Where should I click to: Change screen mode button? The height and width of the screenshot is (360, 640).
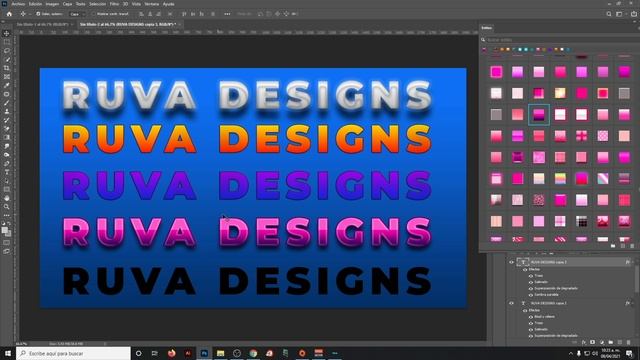tap(7, 251)
